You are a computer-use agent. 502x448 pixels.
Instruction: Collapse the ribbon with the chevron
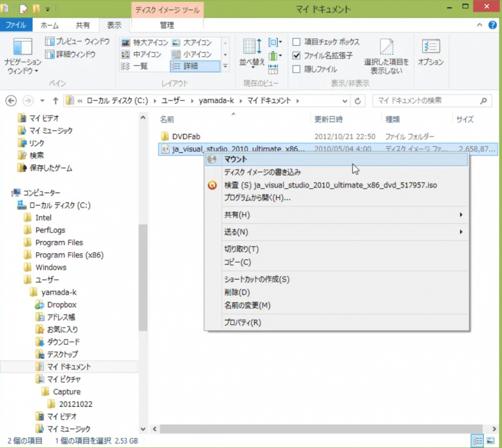pyautogui.click(x=479, y=25)
